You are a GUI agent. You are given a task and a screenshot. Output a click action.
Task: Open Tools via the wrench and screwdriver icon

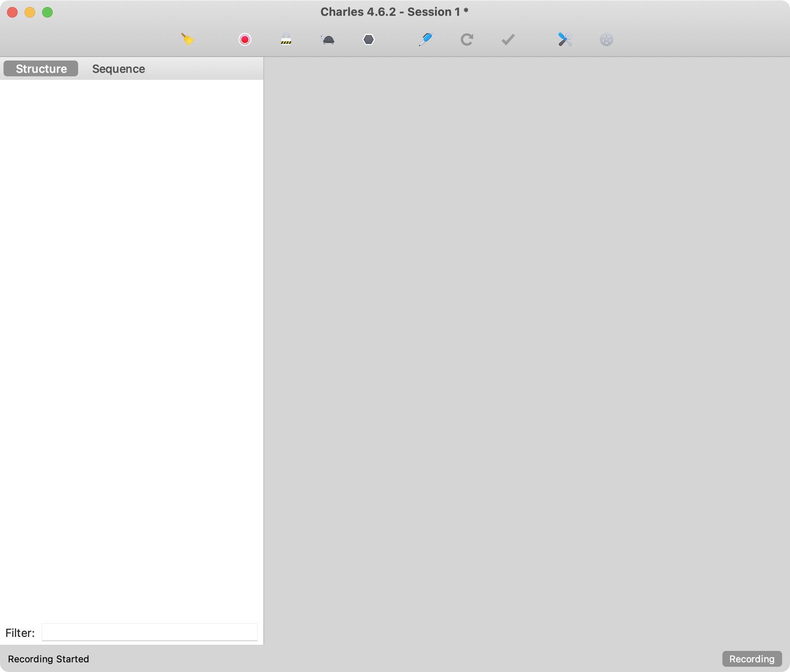pos(565,39)
